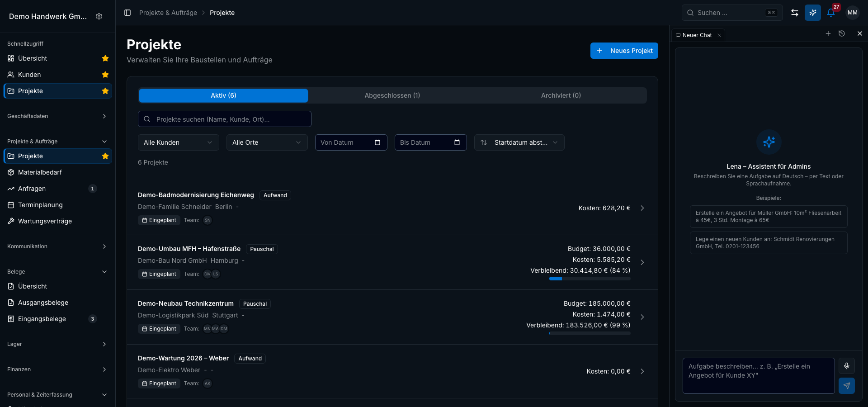Click chevron on Hafenstraße project row
This screenshot has height=407, width=868.
[x=642, y=262]
